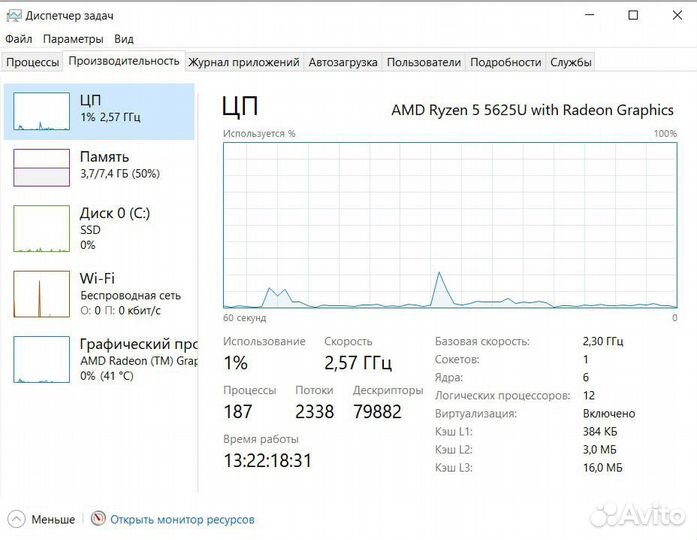Viewport: 697px width, 540px height.
Task: Switch to the Автозагрузка tab
Action: [343, 62]
